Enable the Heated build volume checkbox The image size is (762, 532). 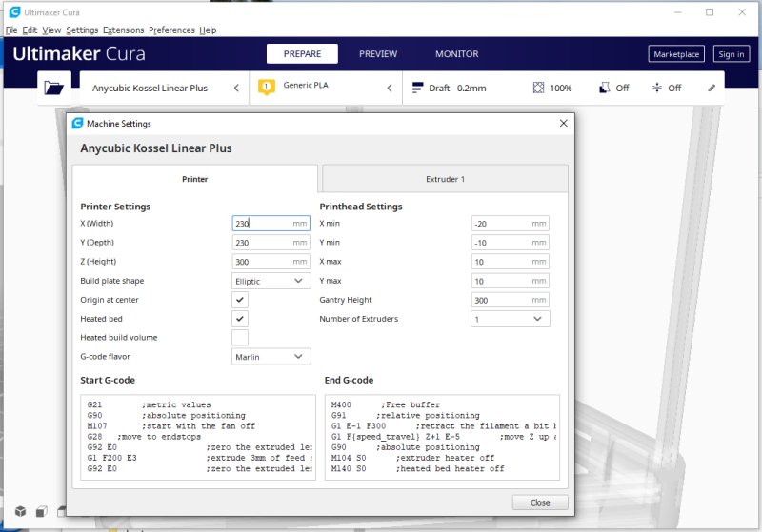240,337
